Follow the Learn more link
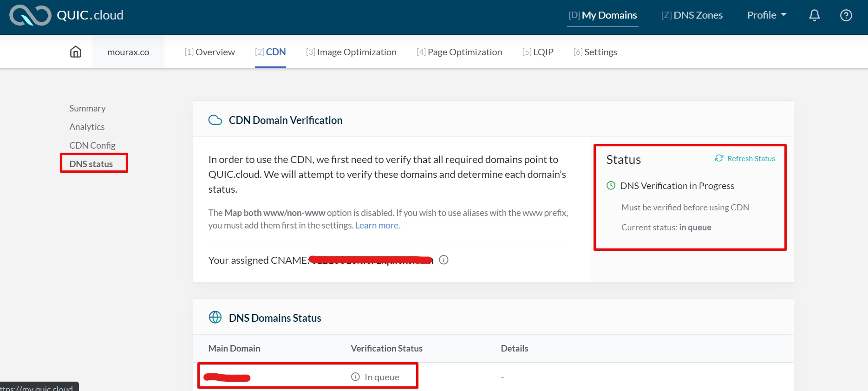Viewport: 868px width, 391px height. (377, 225)
